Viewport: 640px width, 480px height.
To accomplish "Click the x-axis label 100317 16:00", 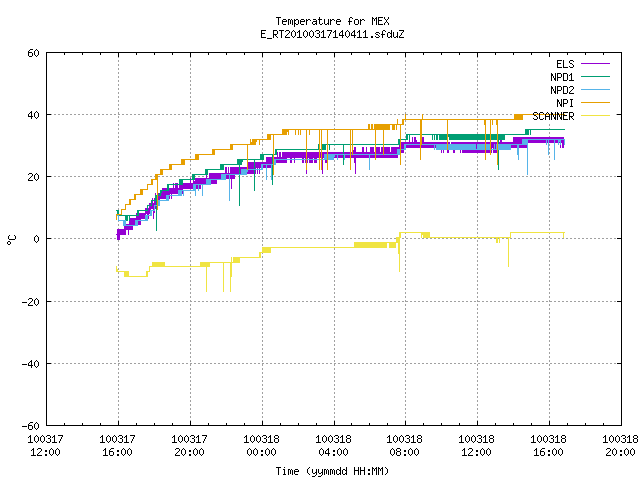I will pyautogui.click(x=117, y=446).
